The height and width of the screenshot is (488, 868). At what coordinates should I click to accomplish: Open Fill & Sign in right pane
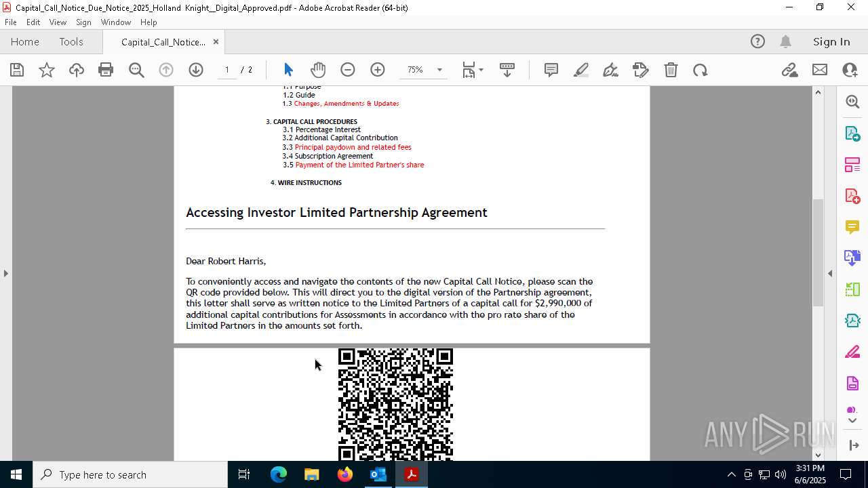tap(852, 352)
